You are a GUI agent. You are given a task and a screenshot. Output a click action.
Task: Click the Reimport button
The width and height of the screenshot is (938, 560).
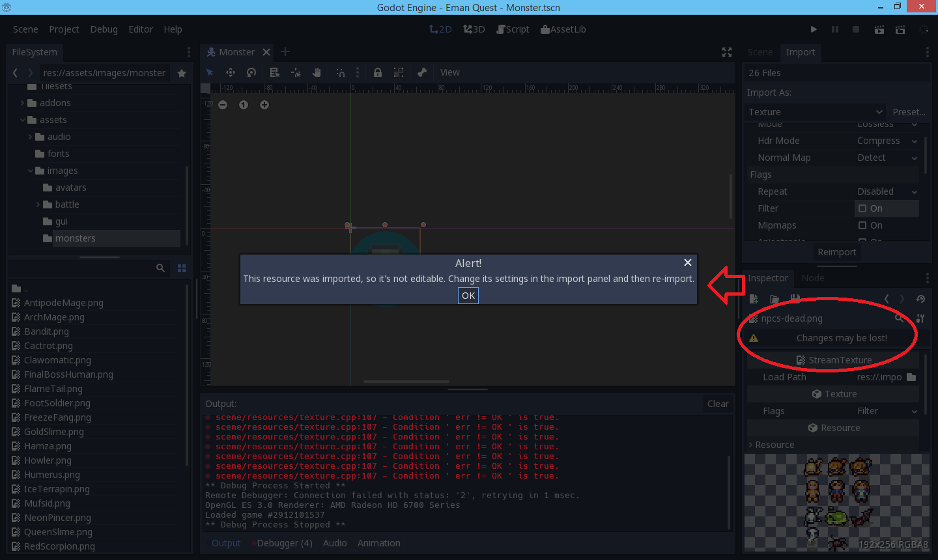click(x=837, y=252)
